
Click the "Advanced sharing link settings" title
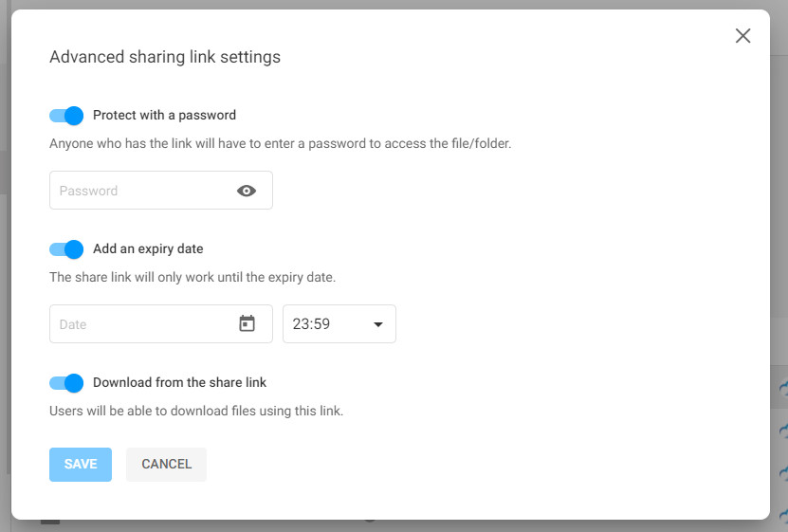pyautogui.click(x=165, y=57)
